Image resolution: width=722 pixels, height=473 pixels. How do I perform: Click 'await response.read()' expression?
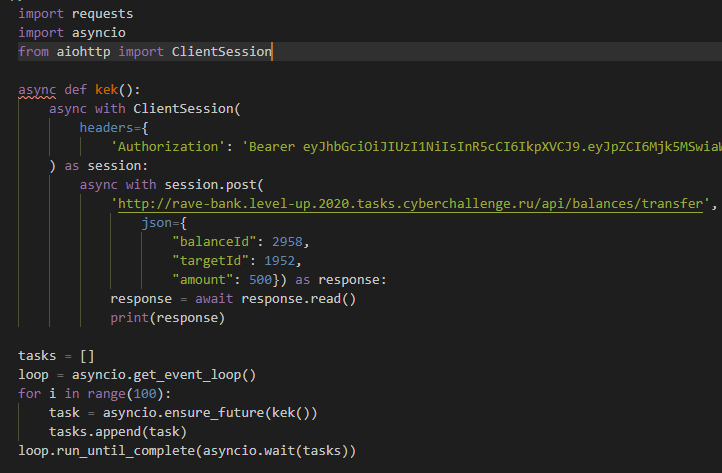[275, 299]
